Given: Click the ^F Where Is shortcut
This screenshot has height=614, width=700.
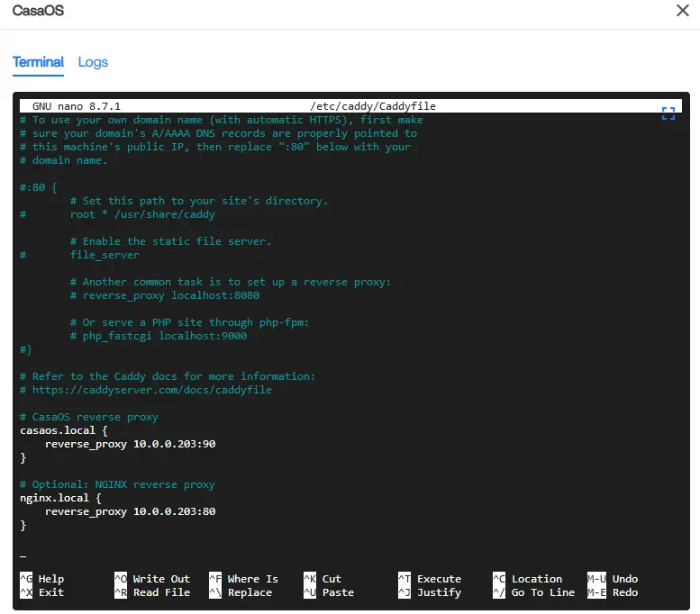Looking at the screenshot, I should pyautogui.click(x=244, y=579).
